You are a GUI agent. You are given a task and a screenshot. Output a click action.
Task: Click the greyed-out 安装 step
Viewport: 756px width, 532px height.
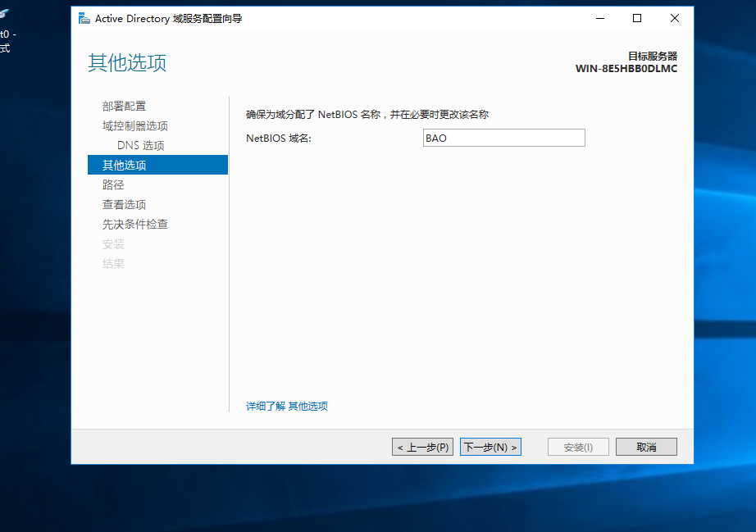tap(113, 243)
